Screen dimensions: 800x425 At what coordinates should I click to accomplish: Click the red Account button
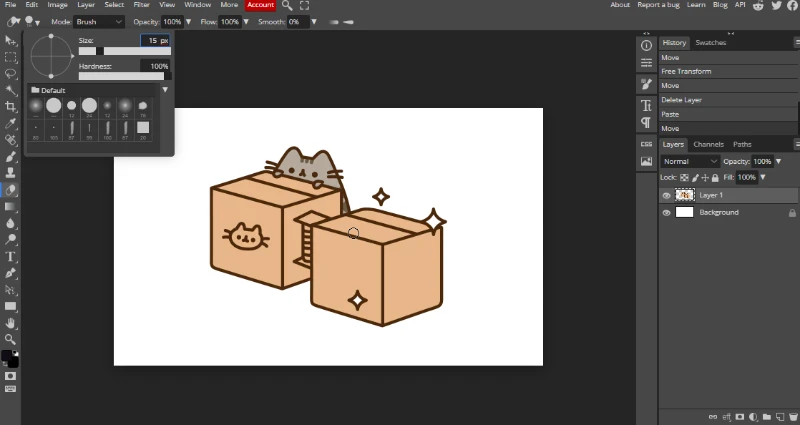pyautogui.click(x=260, y=5)
